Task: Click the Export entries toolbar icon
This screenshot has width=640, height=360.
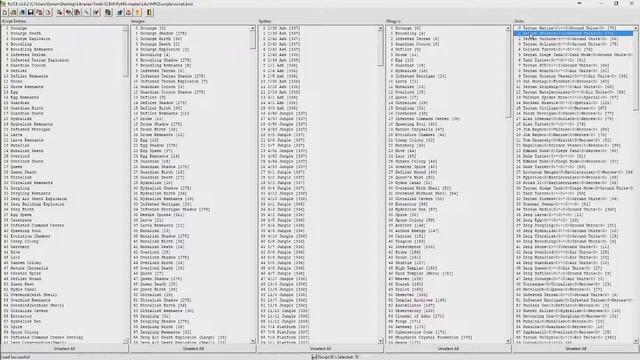Action: (60, 12)
